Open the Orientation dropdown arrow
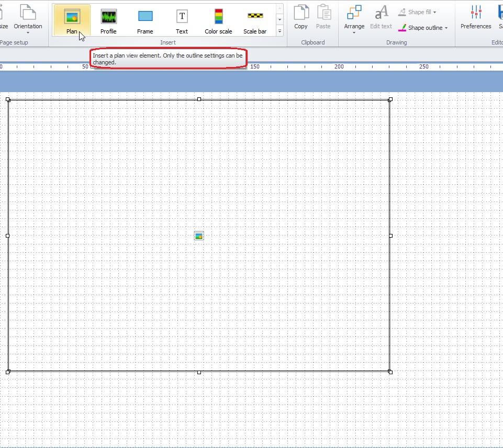Image resolution: width=503 pixels, height=448 pixels. [x=28, y=32]
